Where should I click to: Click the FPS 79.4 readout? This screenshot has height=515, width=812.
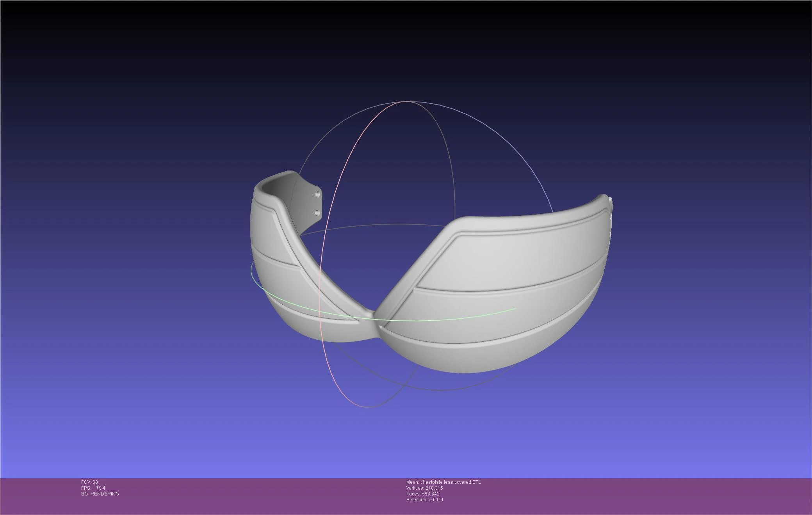(93, 488)
